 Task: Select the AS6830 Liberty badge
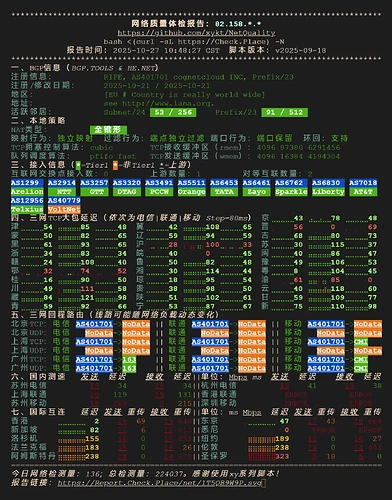click(328, 187)
